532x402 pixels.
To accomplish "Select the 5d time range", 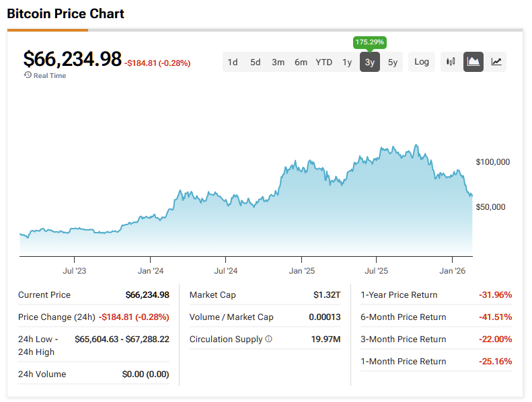I will pos(255,62).
